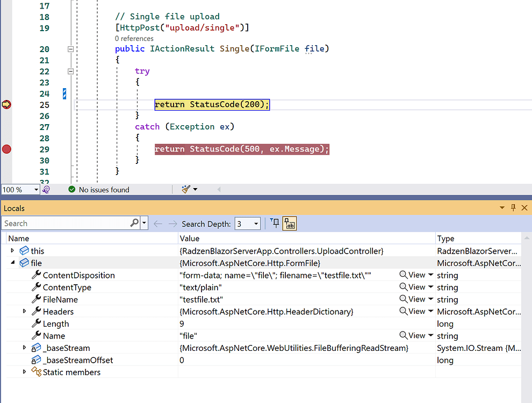
Task: Select the Pin to Source filter icon
Action: click(x=275, y=224)
